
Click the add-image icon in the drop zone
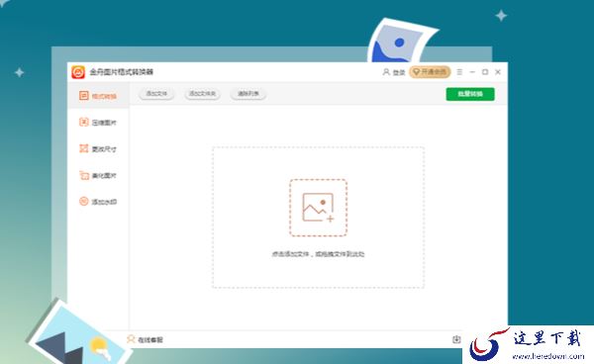coord(318,208)
